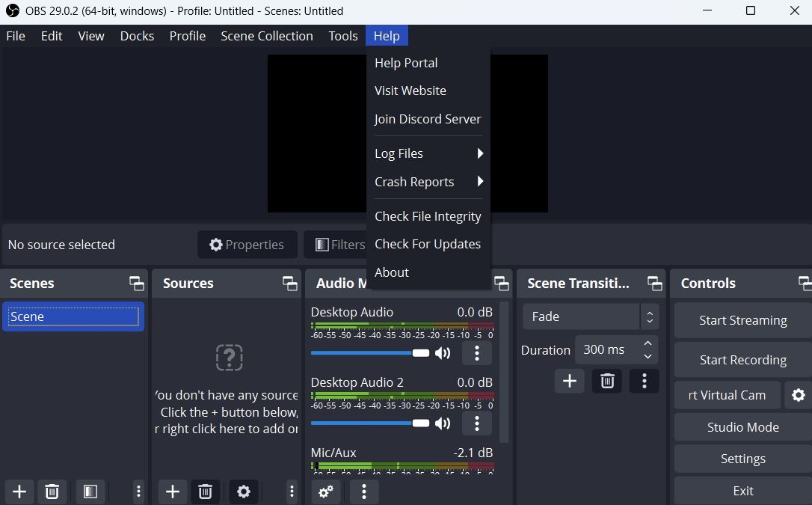Enable Studio Mode
Viewport: 812px width, 505px height.
point(742,426)
